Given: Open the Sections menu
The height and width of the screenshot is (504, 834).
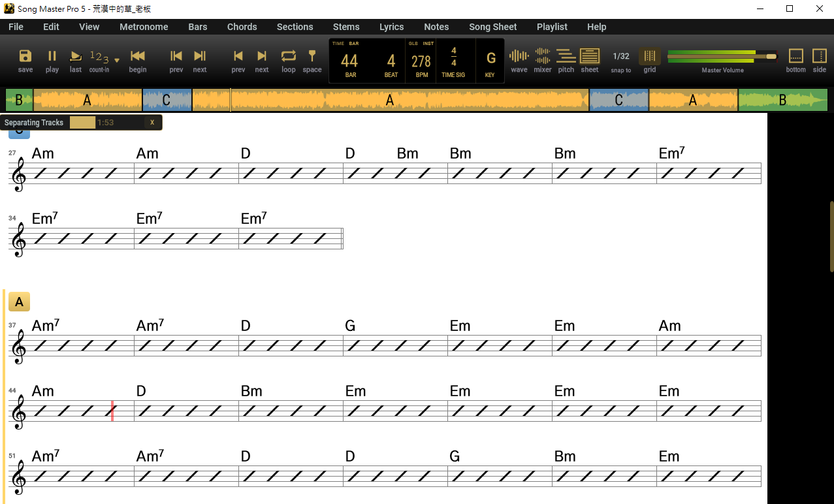Looking at the screenshot, I should click(295, 27).
